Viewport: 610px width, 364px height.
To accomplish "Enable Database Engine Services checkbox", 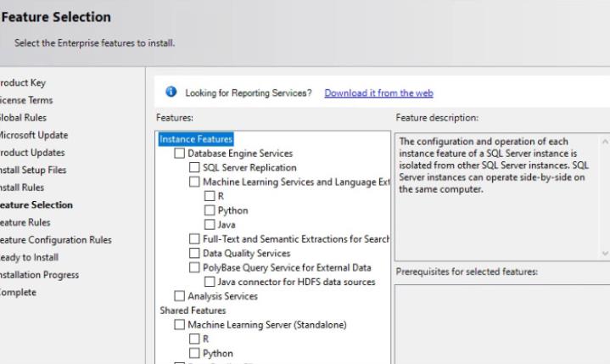I will click(179, 154).
